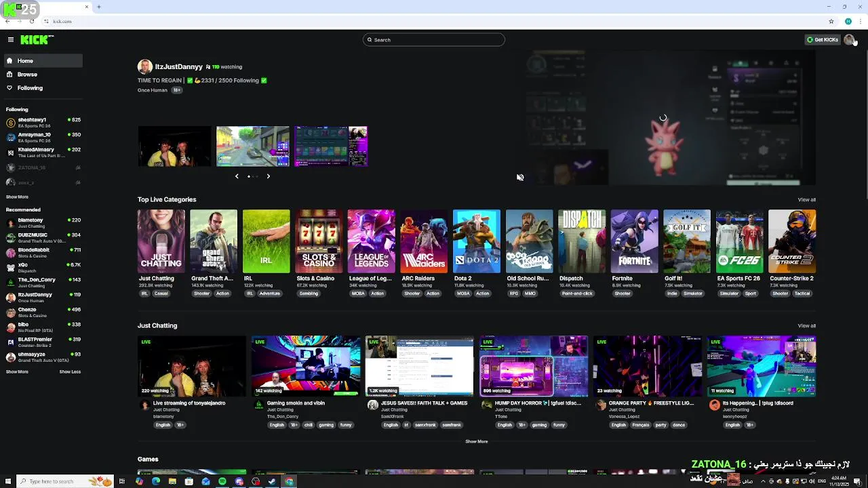This screenshot has width=868, height=488.
Task: Open Just Chatting category card
Action: pos(161,241)
